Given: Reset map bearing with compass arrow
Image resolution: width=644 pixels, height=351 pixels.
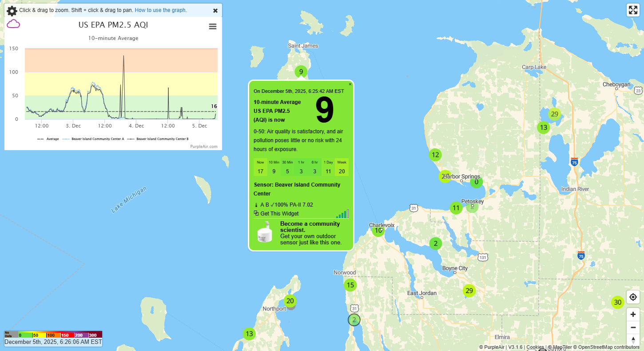Looking at the screenshot, I should coord(633,340).
